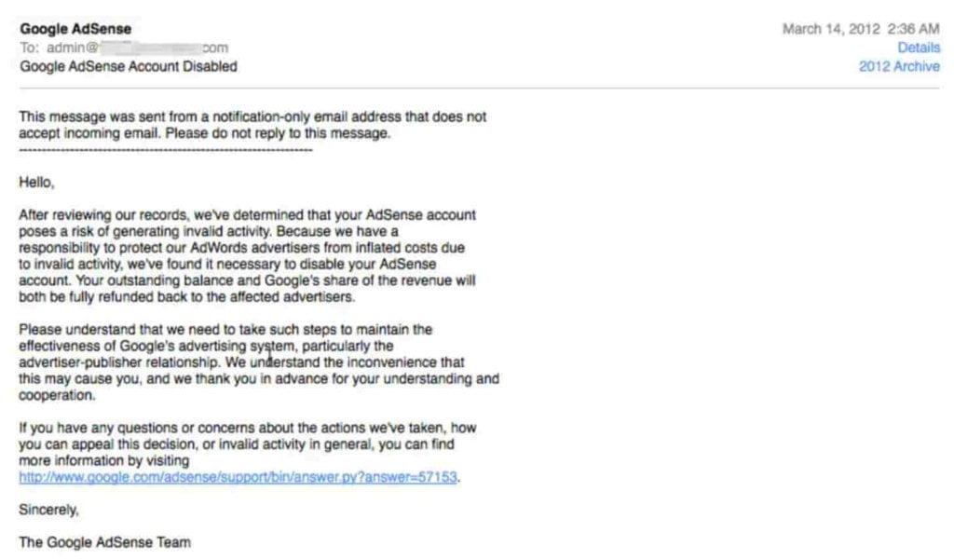The image size is (954, 560).
Task: Click the "To:" label in the header
Action: (x=29, y=48)
